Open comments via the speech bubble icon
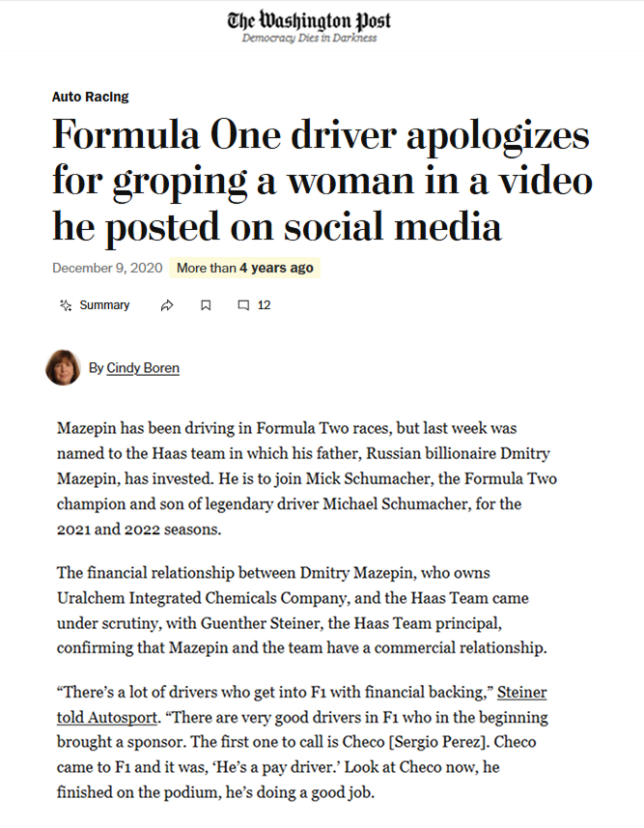This screenshot has height=828, width=644. 243,305
